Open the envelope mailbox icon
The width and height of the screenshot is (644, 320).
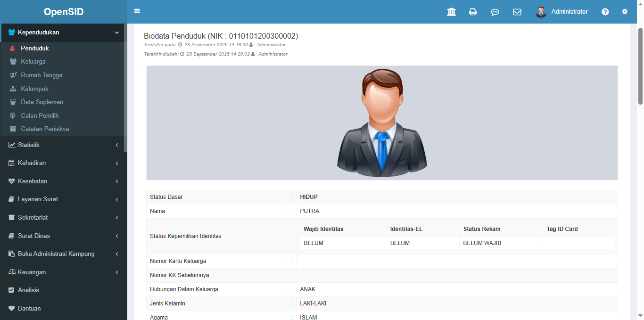tap(517, 12)
